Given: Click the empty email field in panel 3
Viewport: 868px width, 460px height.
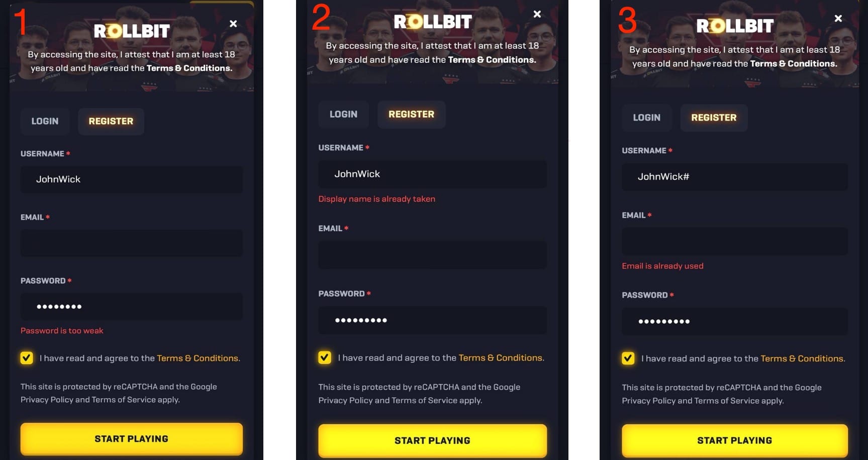Looking at the screenshot, I should pyautogui.click(x=735, y=241).
